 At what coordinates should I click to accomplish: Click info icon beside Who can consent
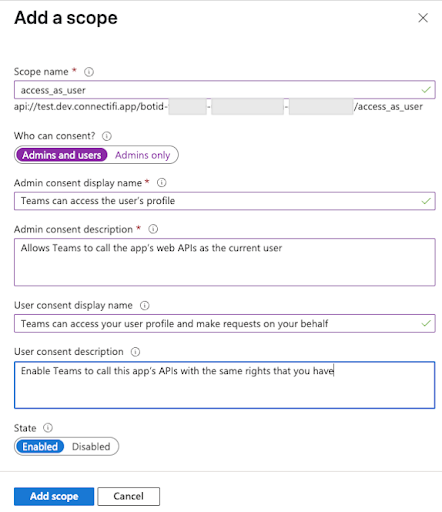(107, 136)
